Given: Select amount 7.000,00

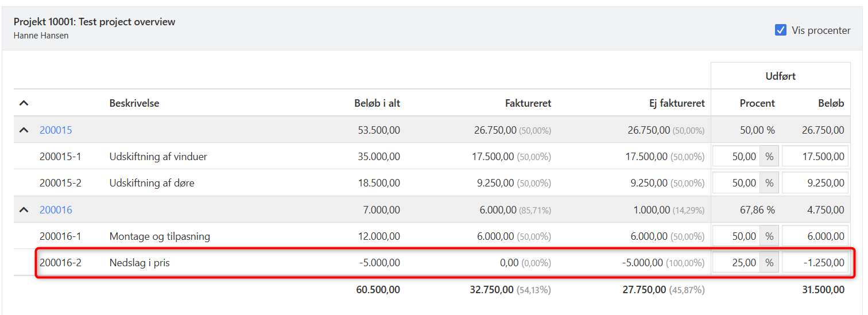Looking at the screenshot, I should point(381,210).
